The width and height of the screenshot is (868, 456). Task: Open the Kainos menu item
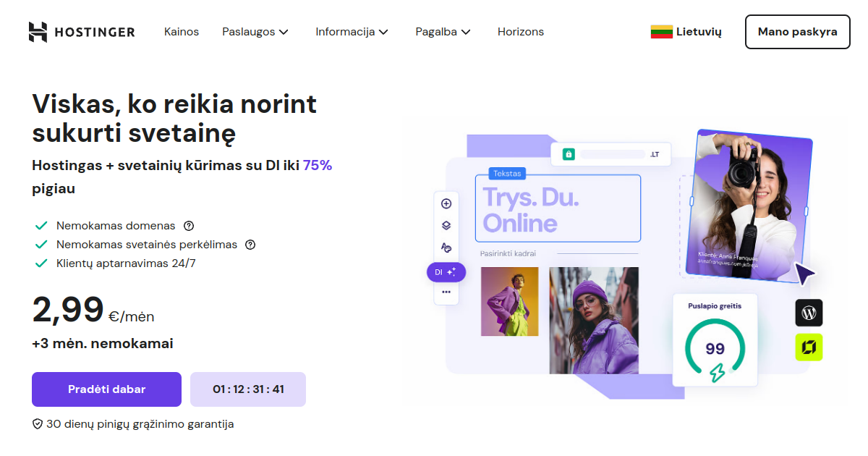coord(182,32)
